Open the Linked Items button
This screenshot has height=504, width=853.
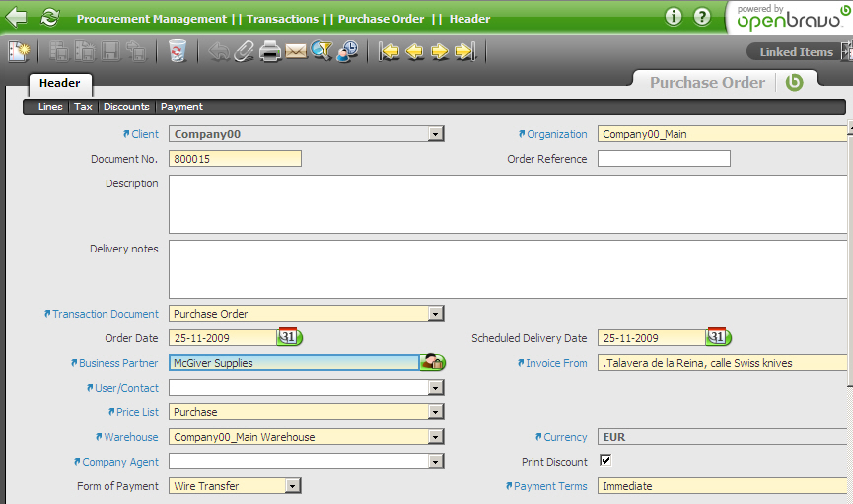[796, 52]
